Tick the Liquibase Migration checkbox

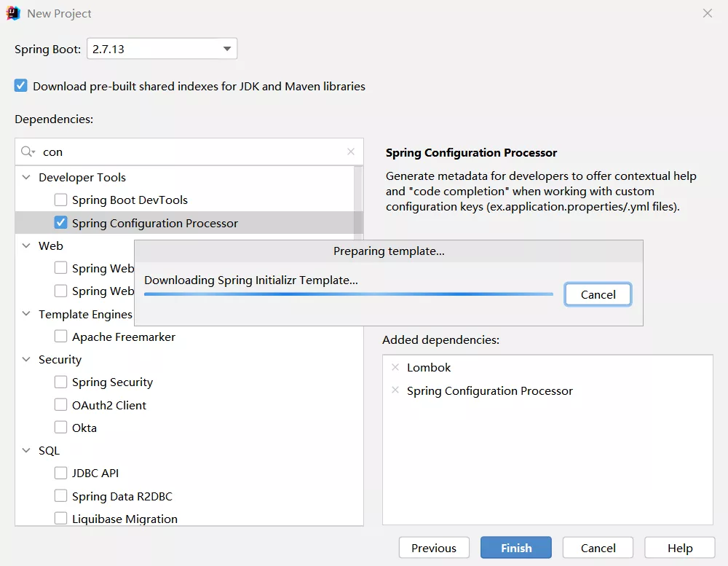click(61, 519)
